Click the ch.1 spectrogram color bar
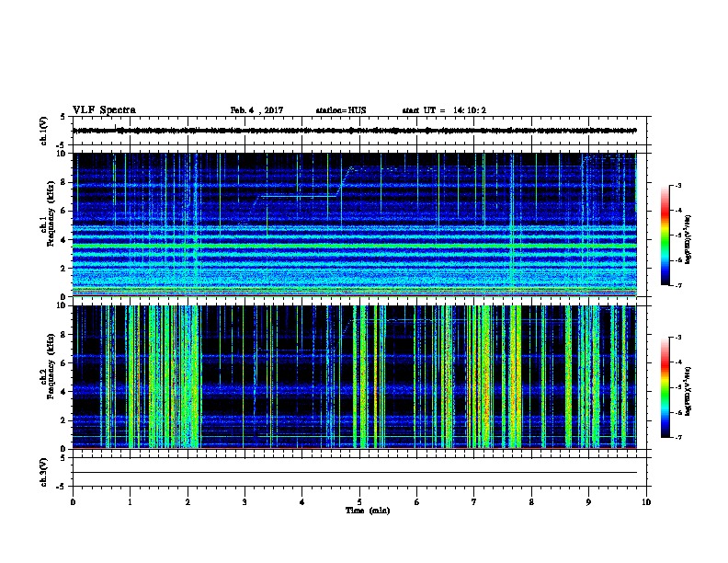The width and height of the screenshot is (728, 563). tap(665, 236)
